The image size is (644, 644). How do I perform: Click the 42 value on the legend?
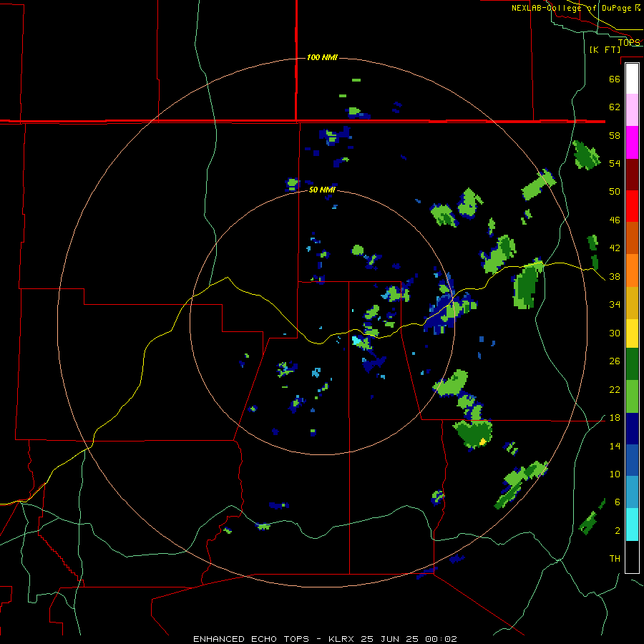(615, 248)
